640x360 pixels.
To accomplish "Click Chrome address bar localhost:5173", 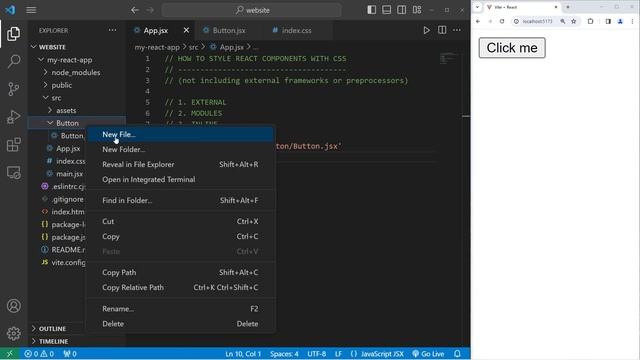I will click(x=537, y=21).
